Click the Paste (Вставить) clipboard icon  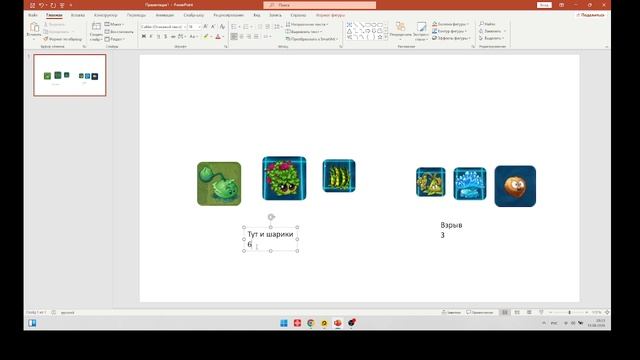(34, 28)
